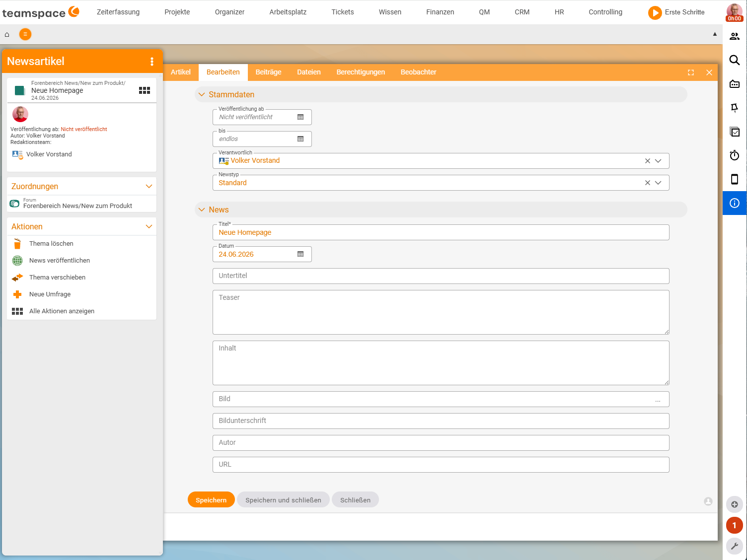Collapse the Aktionen panel
This screenshot has height=560, width=747.
[x=149, y=226]
